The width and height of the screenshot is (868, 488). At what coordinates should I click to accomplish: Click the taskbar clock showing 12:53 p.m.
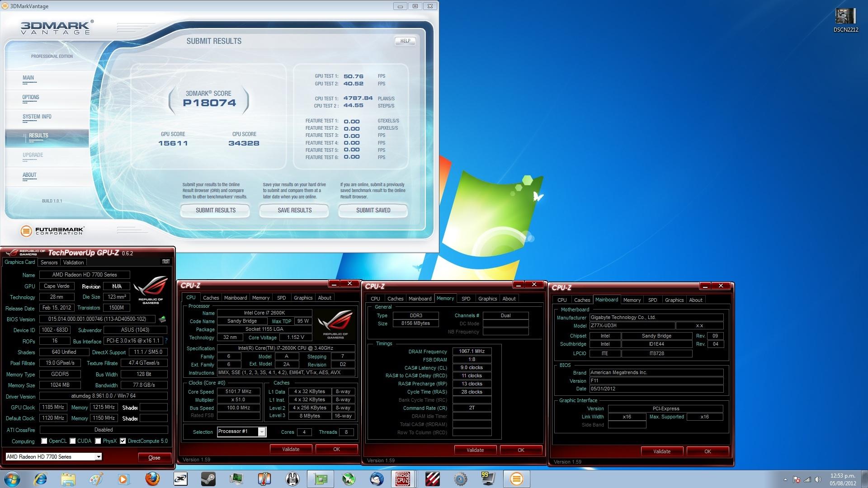point(843,479)
